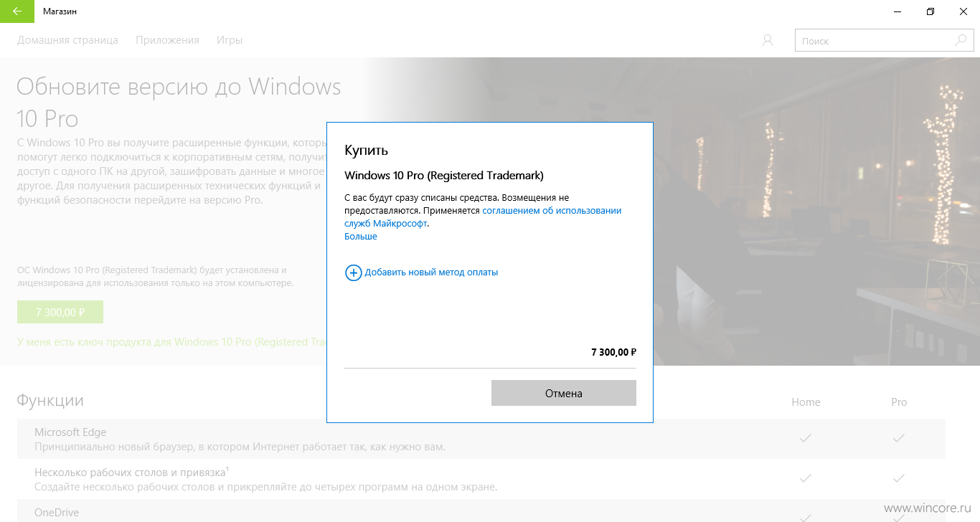Screen dimensions: 980x522
Task: Click Обновите версию до Windows 10 Pro heading
Action: click(179, 102)
